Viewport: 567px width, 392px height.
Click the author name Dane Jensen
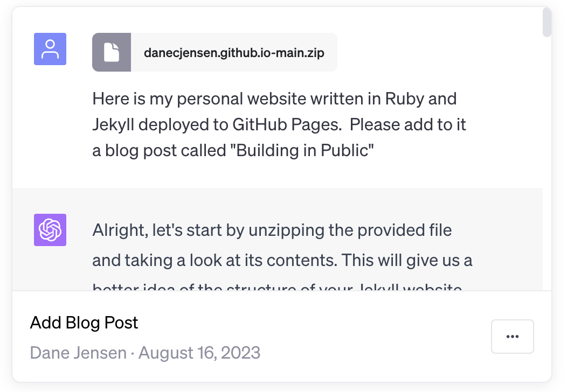point(78,353)
